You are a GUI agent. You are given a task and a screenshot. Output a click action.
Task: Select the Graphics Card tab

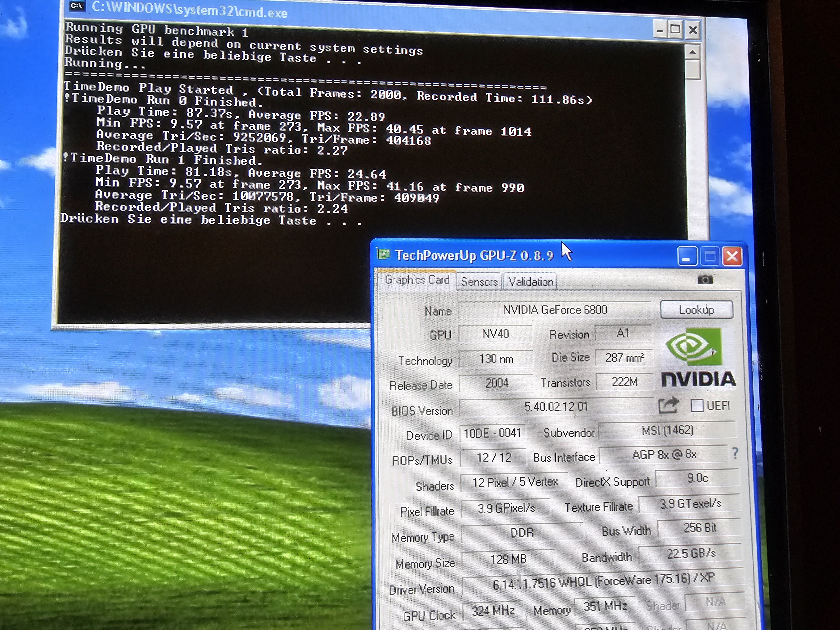(417, 280)
